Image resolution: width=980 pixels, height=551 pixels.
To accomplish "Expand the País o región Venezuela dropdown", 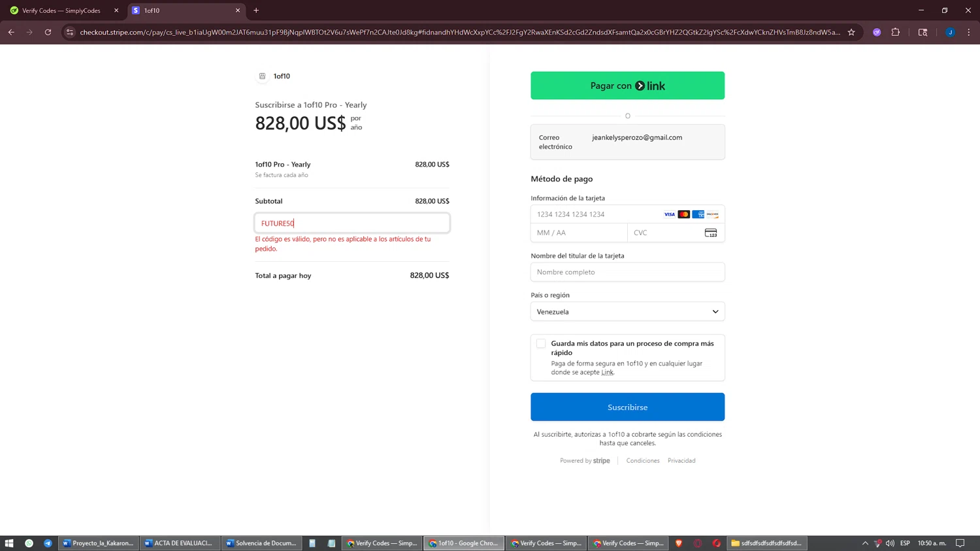I will (627, 311).
